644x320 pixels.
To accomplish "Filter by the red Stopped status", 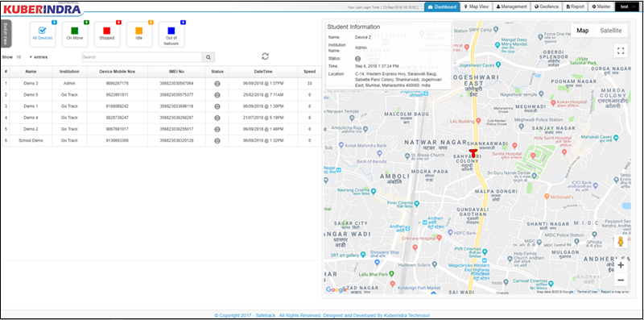I will [107, 34].
